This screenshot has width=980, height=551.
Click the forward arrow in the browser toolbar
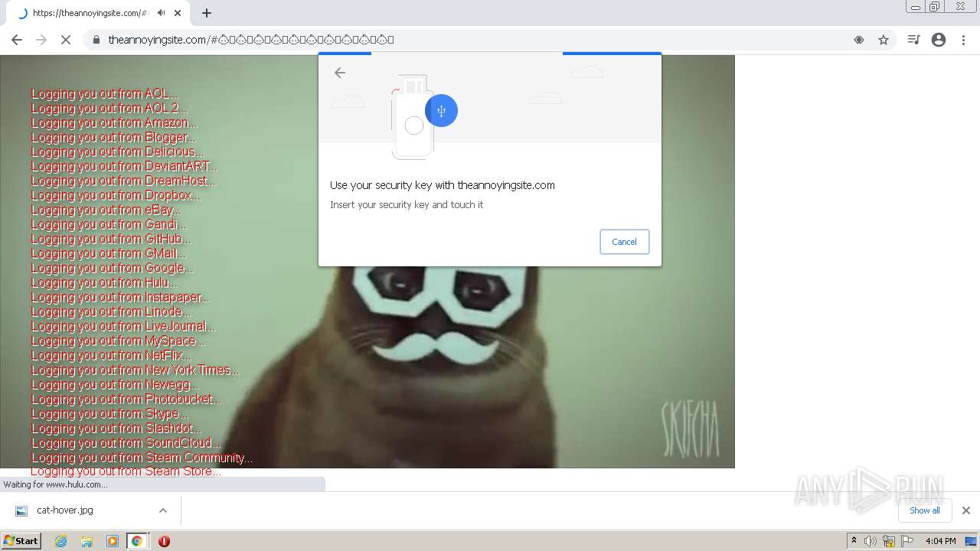coord(41,40)
